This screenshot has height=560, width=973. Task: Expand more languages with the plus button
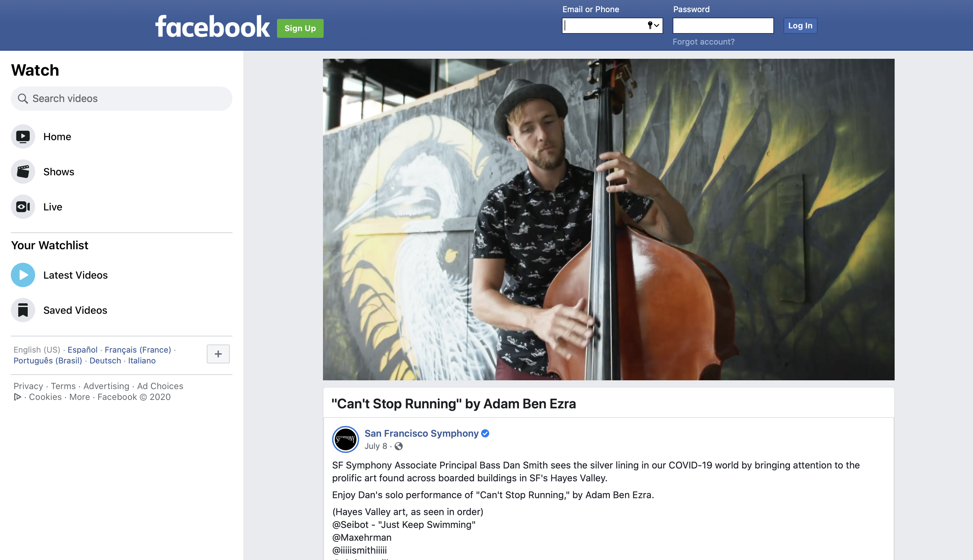click(x=218, y=354)
